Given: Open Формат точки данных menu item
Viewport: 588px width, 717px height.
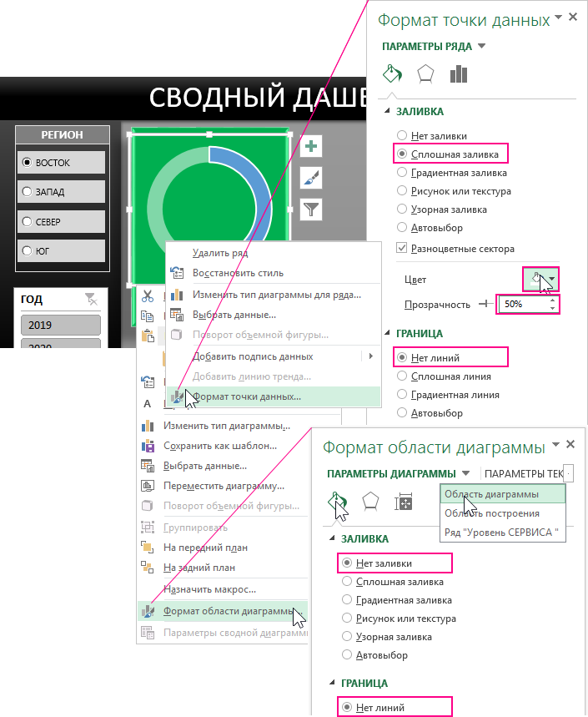Looking at the screenshot, I should click(274, 396).
